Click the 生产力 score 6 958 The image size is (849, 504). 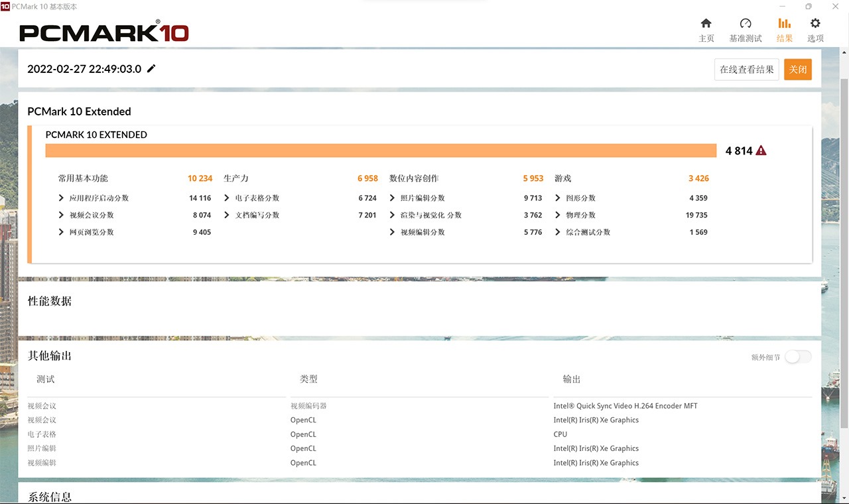[367, 178]
